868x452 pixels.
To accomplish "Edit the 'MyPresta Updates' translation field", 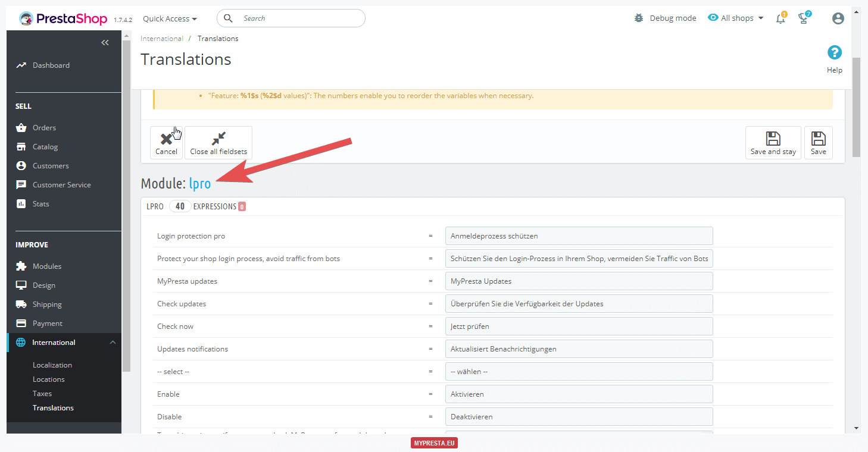I will (x=579, y=281).
